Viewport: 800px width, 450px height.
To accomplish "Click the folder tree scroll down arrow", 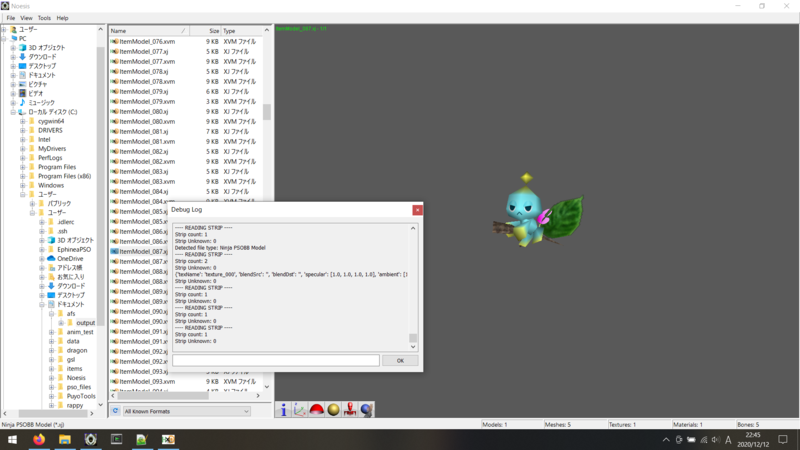I will click(101, 405).
